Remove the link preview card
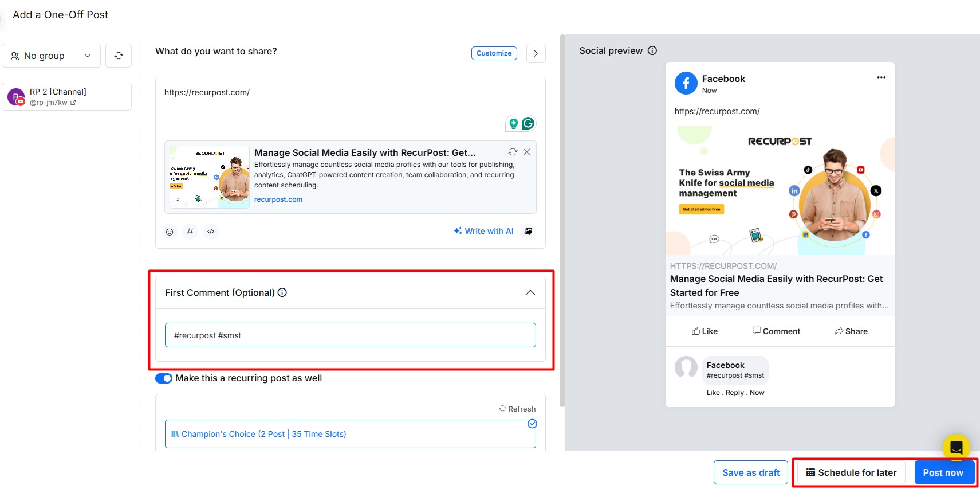Viewport: 980px width, 489px height. (x=526, y=152)
